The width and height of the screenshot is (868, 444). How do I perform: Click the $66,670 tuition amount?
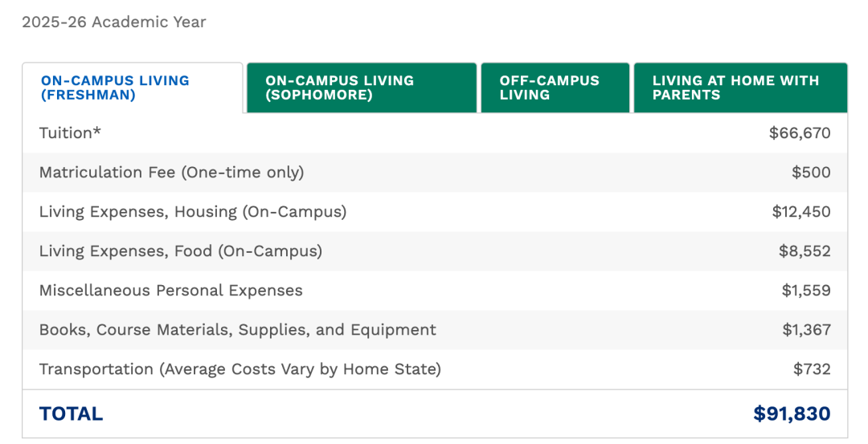tap(800, 133)
